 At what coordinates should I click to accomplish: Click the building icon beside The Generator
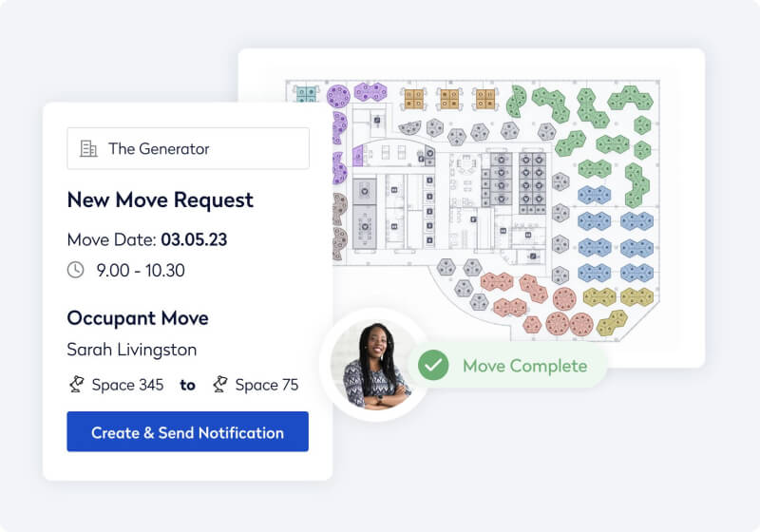coord(89,148)
